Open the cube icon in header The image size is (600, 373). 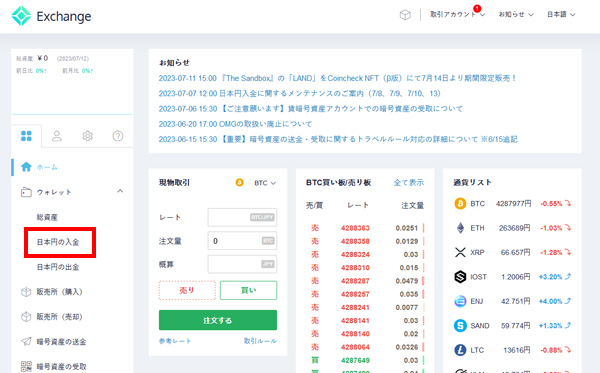[x=405, y=15]
